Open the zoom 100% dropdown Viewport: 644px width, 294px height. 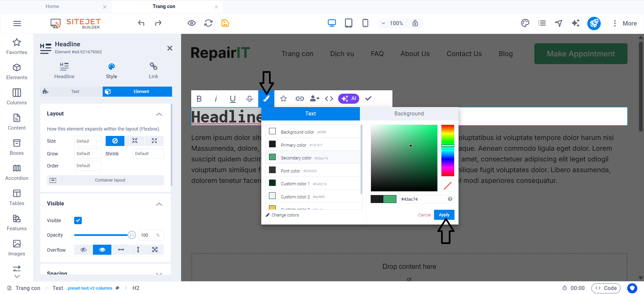click(392, 23)
